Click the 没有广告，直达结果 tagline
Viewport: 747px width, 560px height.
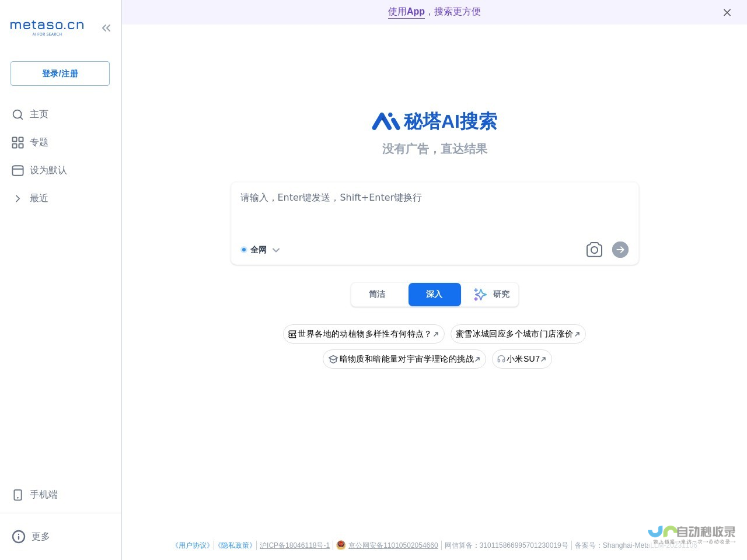tap(435, 149)
